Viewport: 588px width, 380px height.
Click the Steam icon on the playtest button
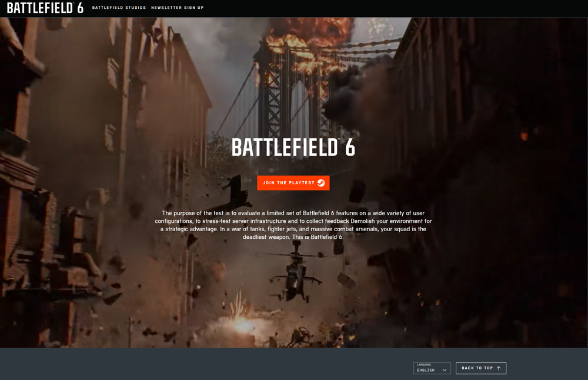click(321, 183)
